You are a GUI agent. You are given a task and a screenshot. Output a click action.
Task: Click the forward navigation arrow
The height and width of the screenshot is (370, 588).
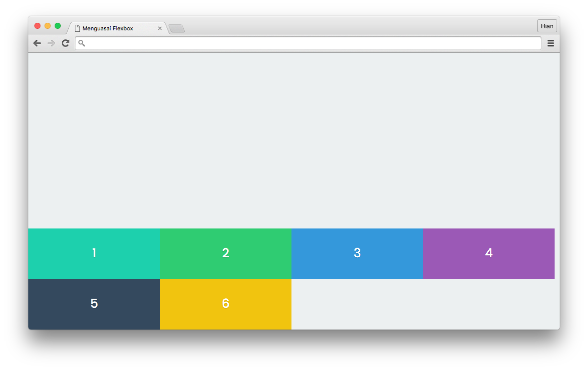[x=52, y=43]
